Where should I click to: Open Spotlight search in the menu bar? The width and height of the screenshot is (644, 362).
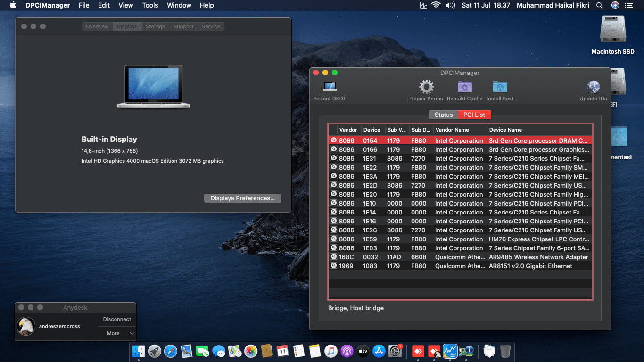pyautogui.click(x=600, y=5)
